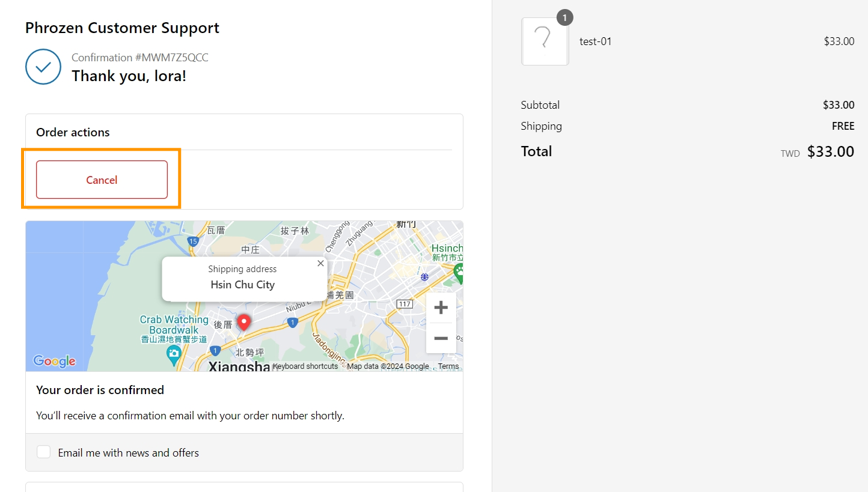Close the shipping address map popup
The width and height of the screenshot is (868, 492).
[320, 264]
